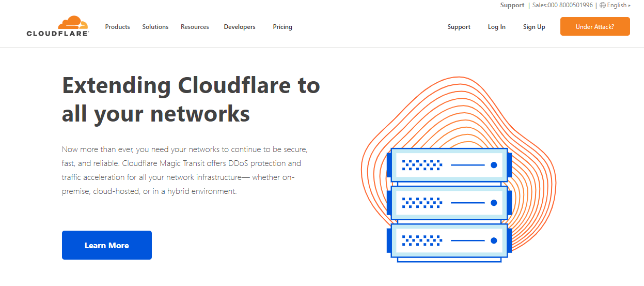Click the Log In link
This screenshot has width=644, height=286.
(497, 27)
